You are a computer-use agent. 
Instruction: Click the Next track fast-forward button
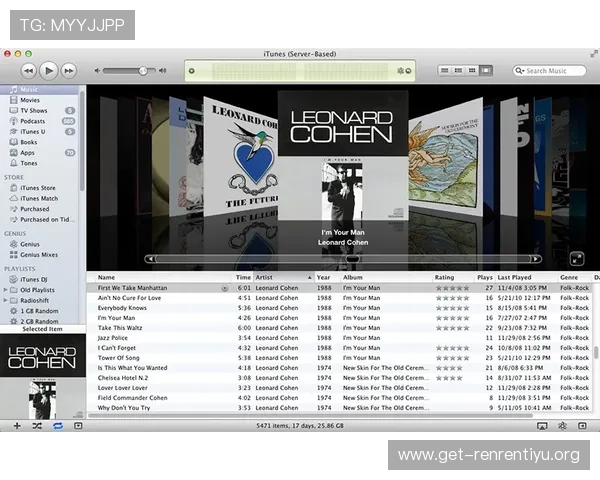coord(69,71)
